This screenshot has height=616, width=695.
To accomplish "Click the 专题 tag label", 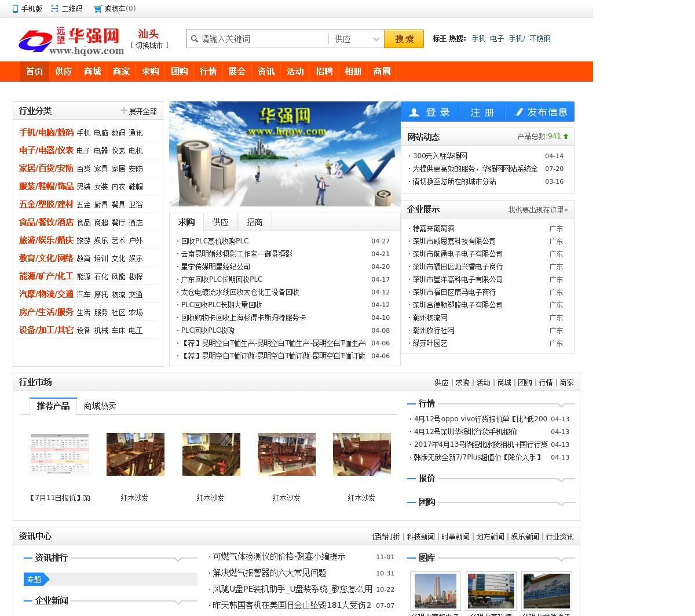I will coord(35,579).
